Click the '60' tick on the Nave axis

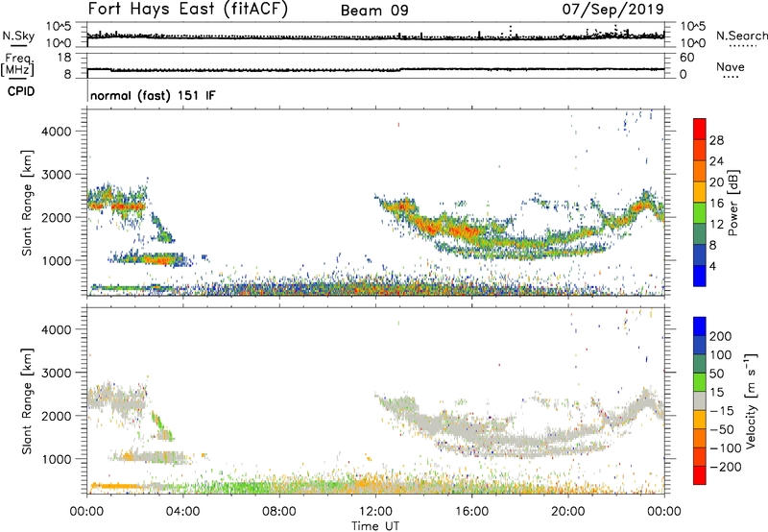tap(686, 58)
